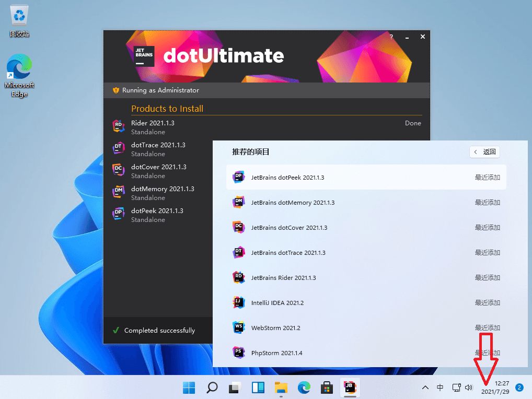Click dotTrace 2021.1.3 text in installer

158,145
